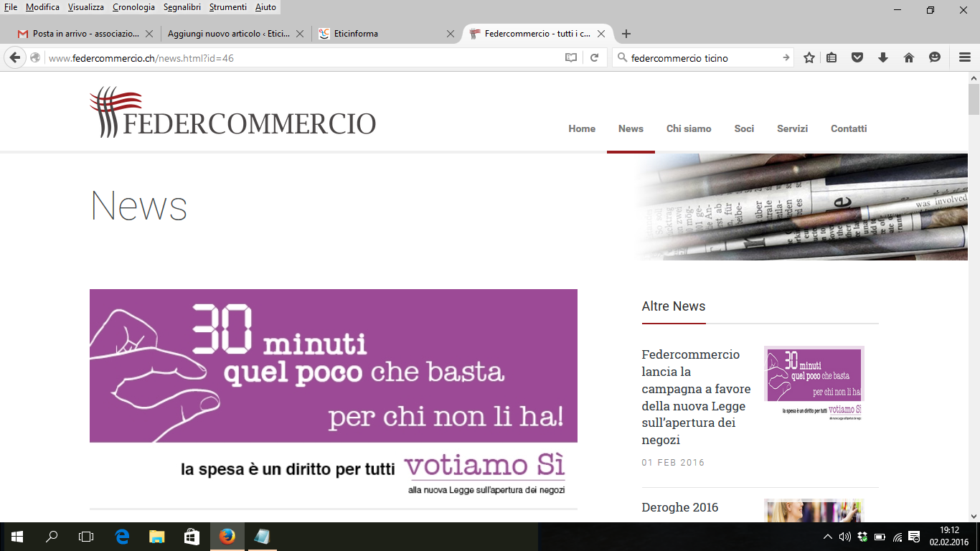This screenshot has width=980, height=551.
Task: Click scrollbar down arrow
Action: pos(974,516)
